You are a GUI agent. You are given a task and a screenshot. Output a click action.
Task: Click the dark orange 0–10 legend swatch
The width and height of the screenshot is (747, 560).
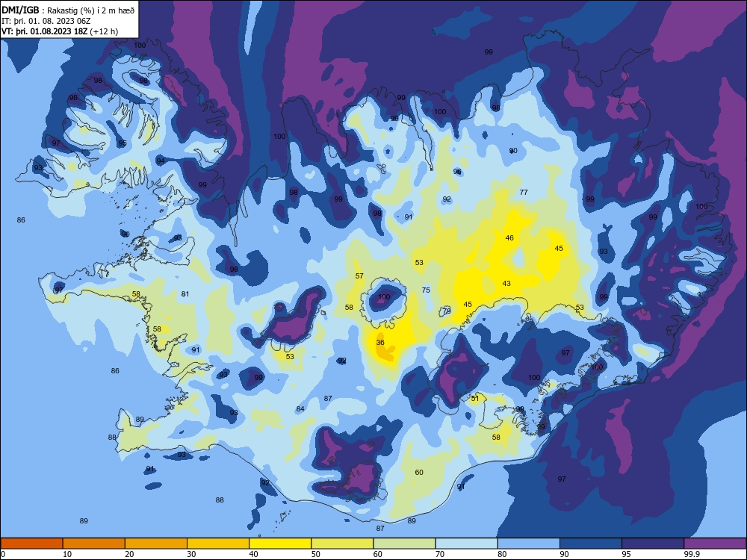coord(31,544)
